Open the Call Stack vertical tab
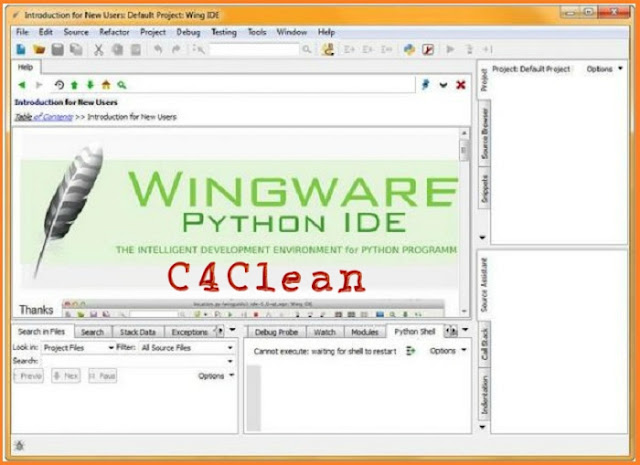This screenshot has height=465, width=640. [x=484, y=344]
